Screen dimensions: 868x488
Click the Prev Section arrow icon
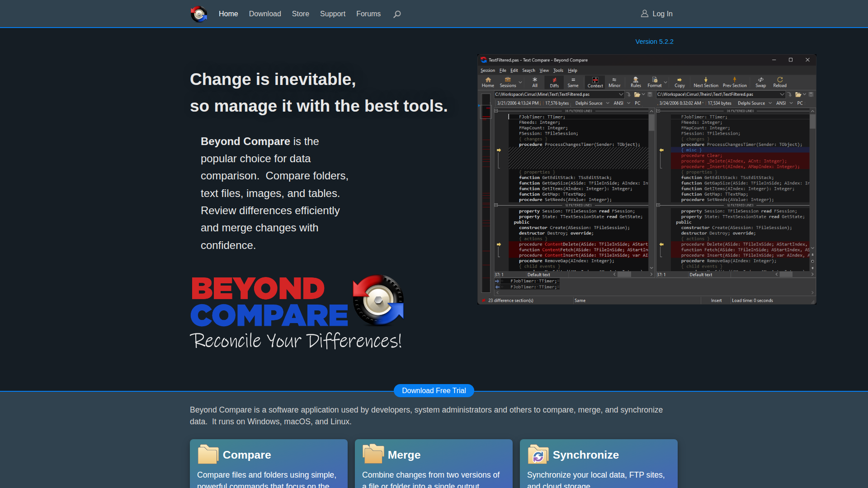735,80
